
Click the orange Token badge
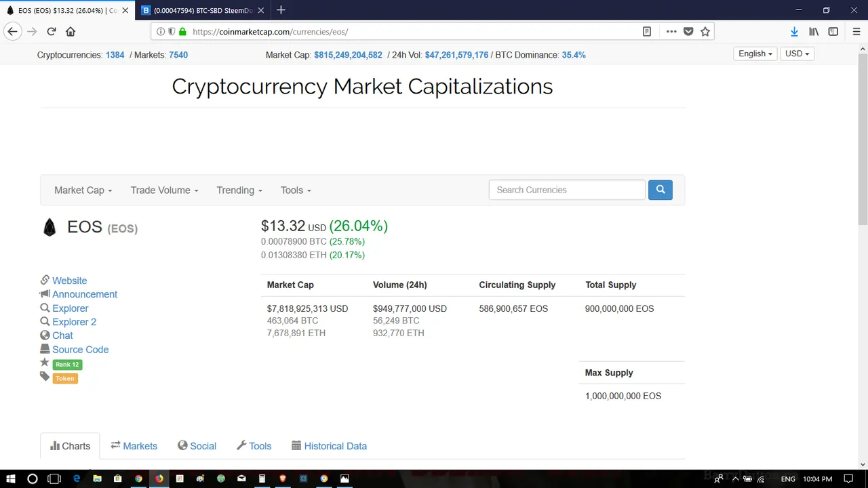(65, 379)
